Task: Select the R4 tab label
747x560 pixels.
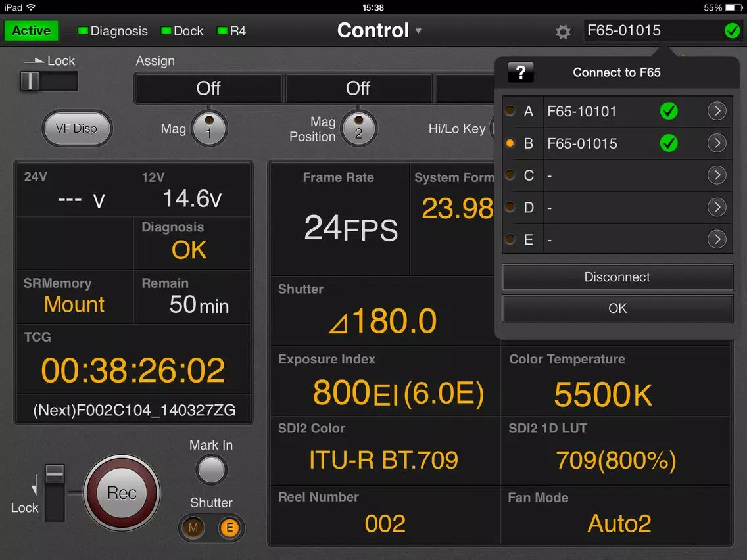Action: click(238, 31)
